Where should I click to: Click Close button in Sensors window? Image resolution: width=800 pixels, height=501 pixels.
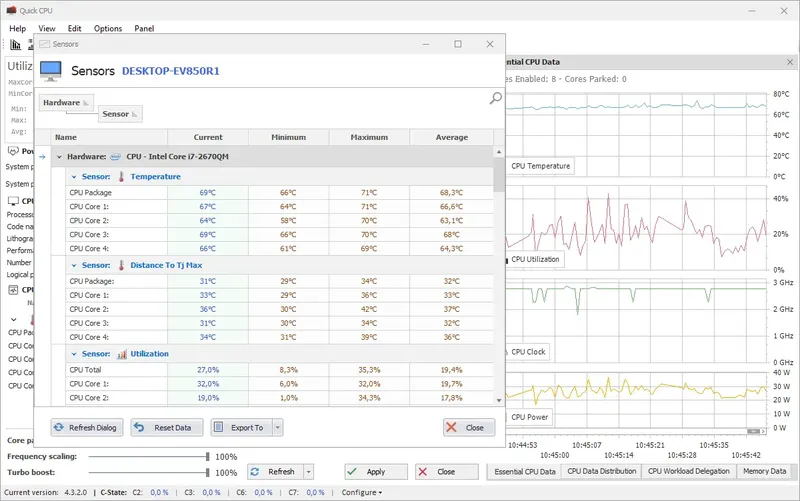469,428
